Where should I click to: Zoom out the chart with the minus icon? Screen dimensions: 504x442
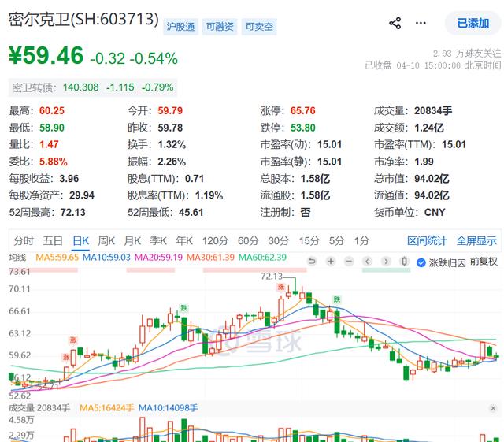coord(349,262)
